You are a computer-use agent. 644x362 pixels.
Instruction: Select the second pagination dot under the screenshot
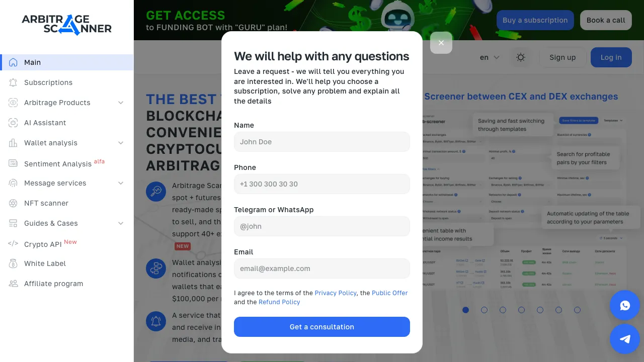tap(484, 310)
